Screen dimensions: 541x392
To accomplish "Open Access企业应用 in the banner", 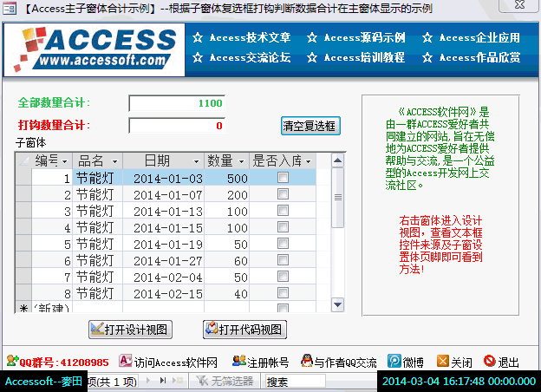I will pos(479,37).
